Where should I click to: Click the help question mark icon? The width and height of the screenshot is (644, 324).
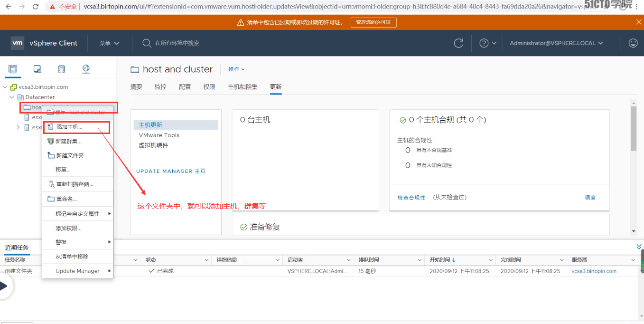[x=484, y=43]
